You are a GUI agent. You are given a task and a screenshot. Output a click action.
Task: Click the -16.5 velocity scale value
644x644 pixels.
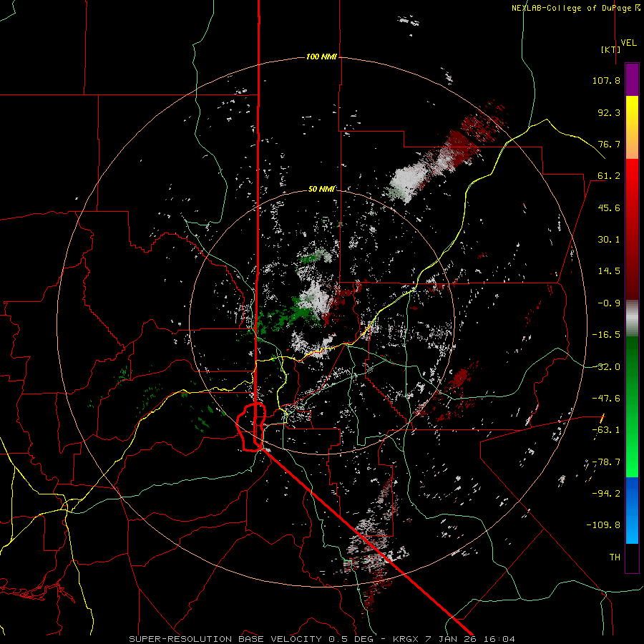[x=606, y=335]
